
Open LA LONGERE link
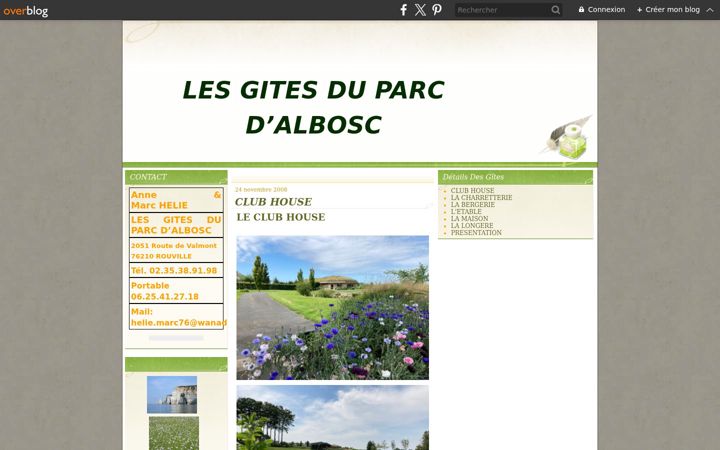(472, 225)
